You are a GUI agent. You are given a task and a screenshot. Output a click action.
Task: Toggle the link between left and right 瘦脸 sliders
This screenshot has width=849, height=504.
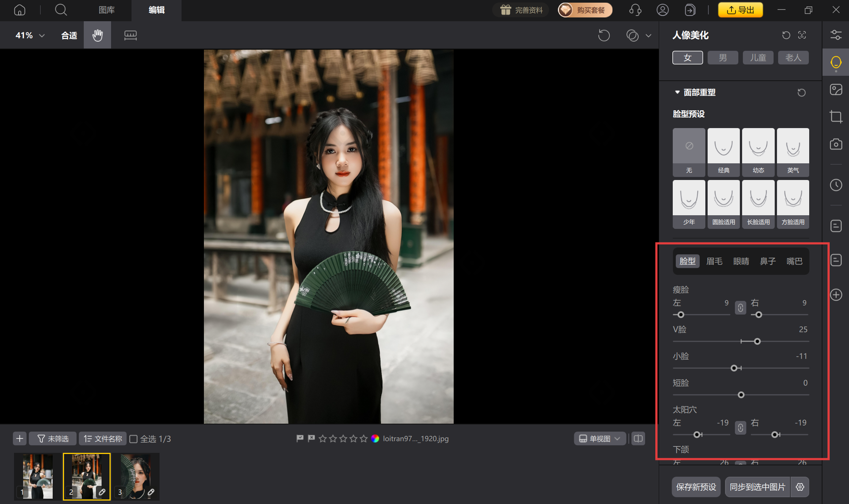tap(740, 308)
